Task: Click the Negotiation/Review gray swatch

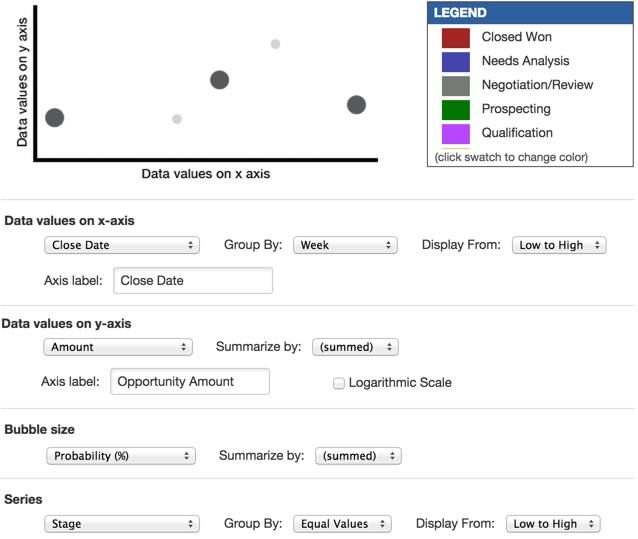Action: [456, 86]
